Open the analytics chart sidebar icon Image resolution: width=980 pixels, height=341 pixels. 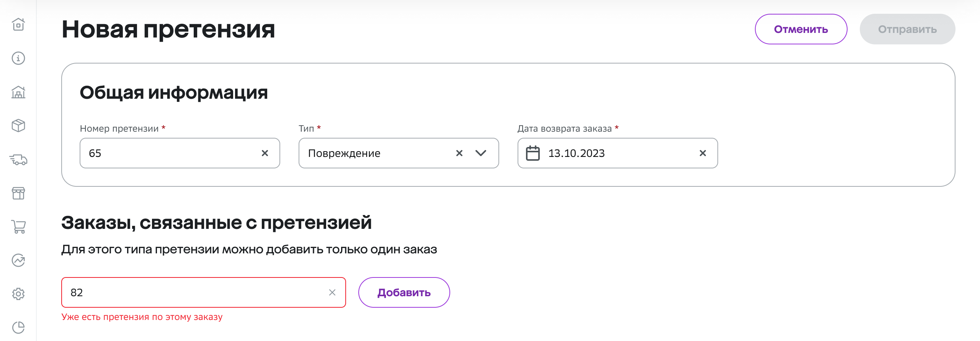pyautogui.click(x=18, y=260)
